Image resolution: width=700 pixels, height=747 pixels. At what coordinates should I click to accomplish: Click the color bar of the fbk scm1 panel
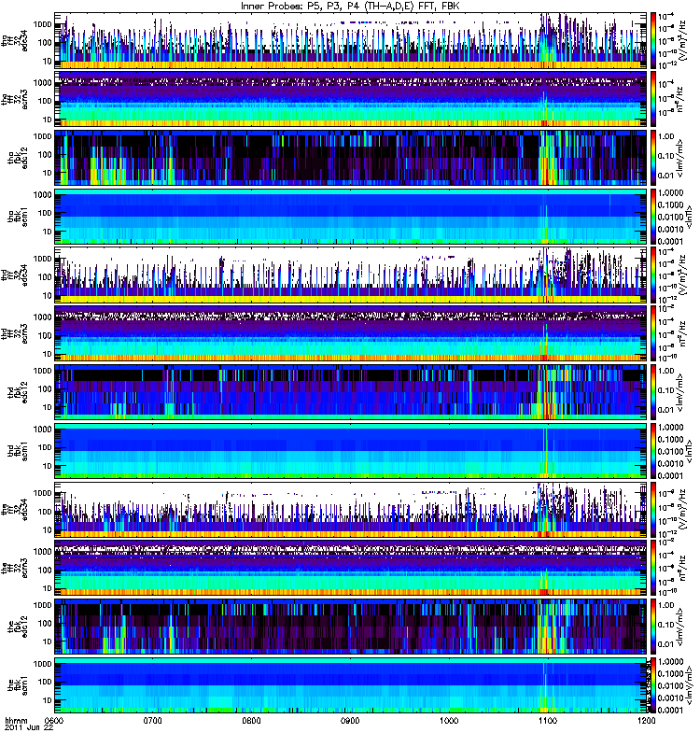(653, 685)
